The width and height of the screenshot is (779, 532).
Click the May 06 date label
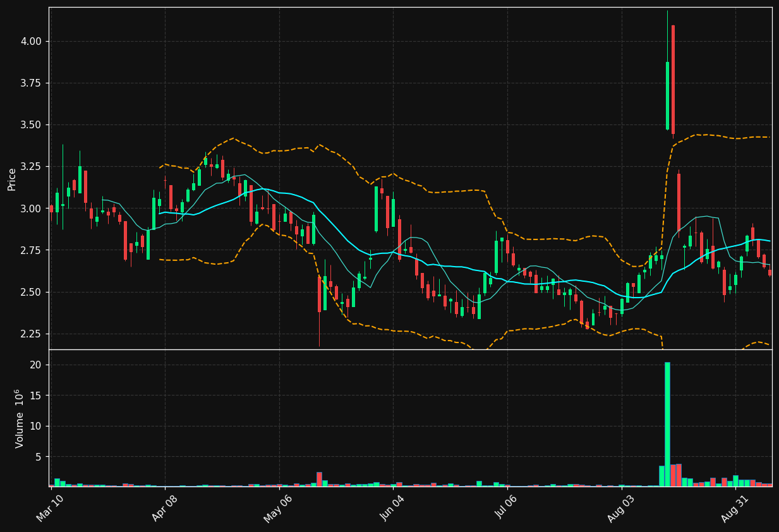click(x=278, y=510)
